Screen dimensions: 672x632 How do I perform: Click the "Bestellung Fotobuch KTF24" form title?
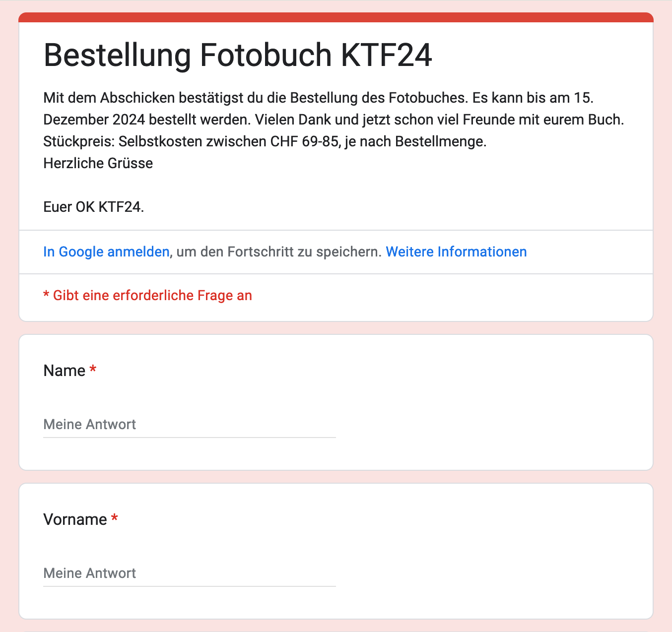point(238,55)
